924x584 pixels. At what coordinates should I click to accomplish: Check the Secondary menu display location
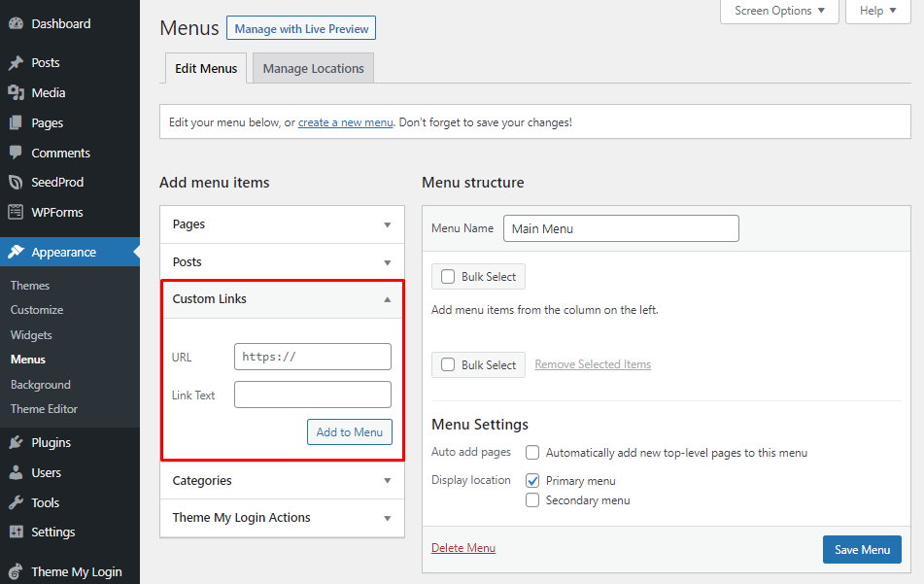click(531, 500)
